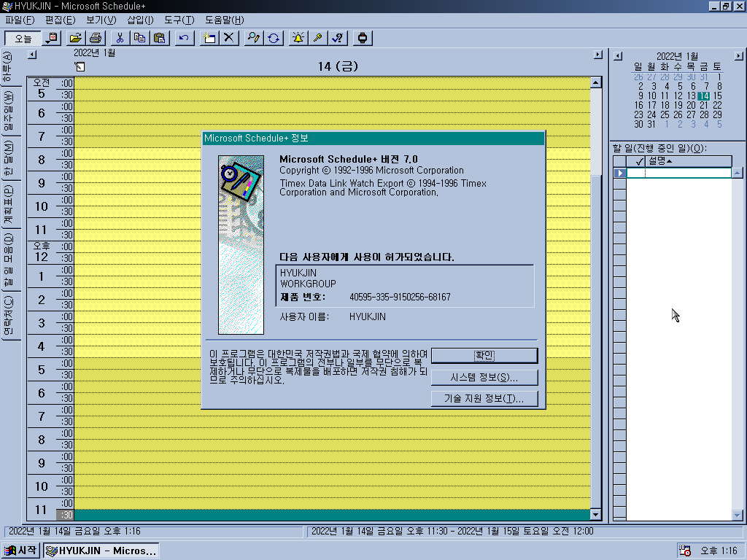The width and height of the screenshot is (747, 560).
Task: Select the 오전 9:00 time slot
Action: pyautogui.click(x=332, y=177)
